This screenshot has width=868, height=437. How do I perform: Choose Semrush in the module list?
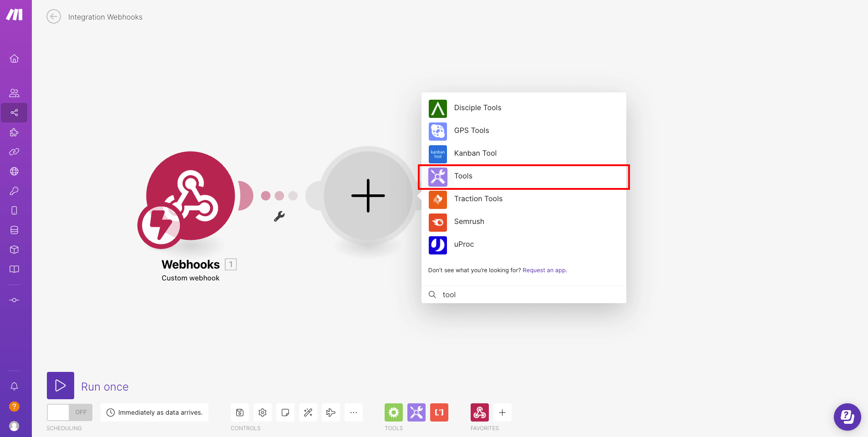click(x=469, y=222)
